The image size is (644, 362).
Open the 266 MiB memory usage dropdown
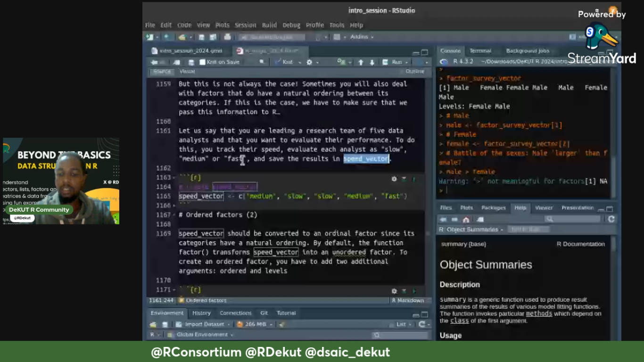[255, 324]
